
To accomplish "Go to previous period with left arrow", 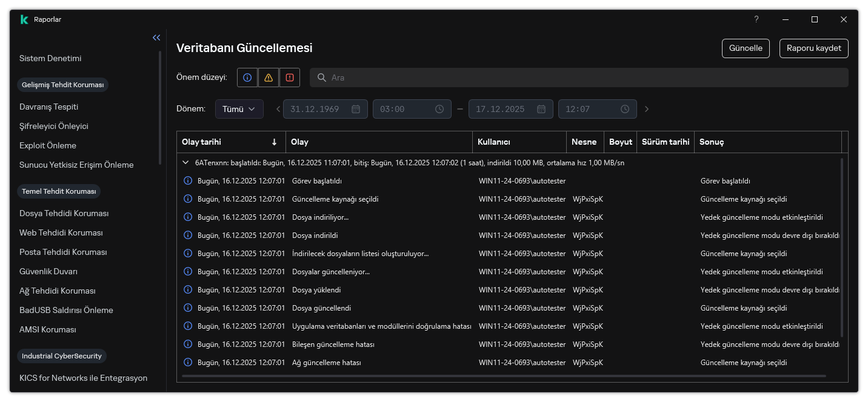I will pyautogui.click(x=278, y=109).
